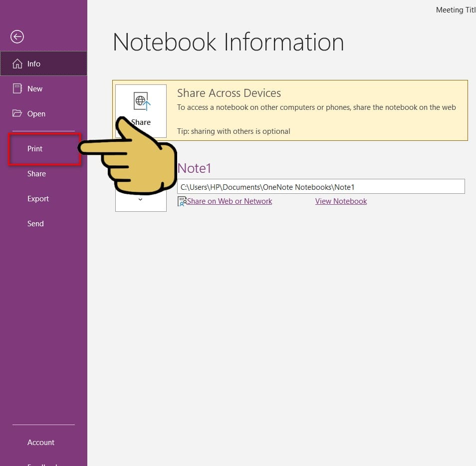The width and height of the screenshot is (476, 466).
Task: Click the New notebook icon
Action: pyautogui.click(x=17, y=88)
